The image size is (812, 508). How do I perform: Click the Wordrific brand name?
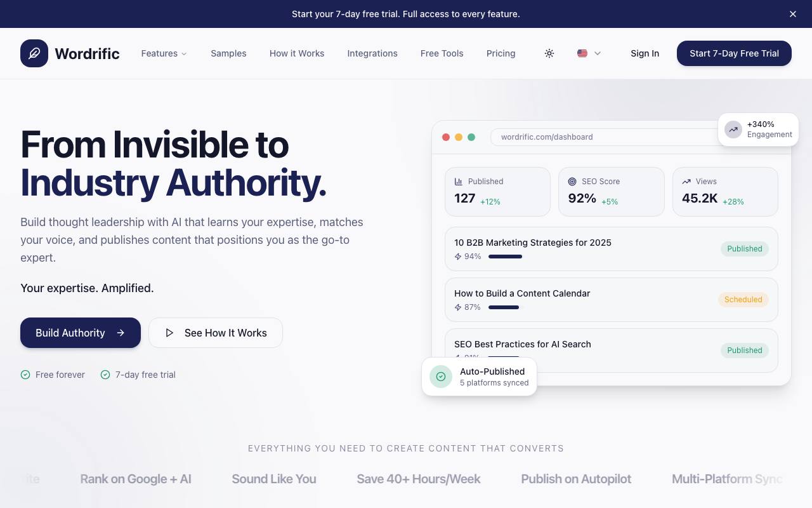(87, 53)
